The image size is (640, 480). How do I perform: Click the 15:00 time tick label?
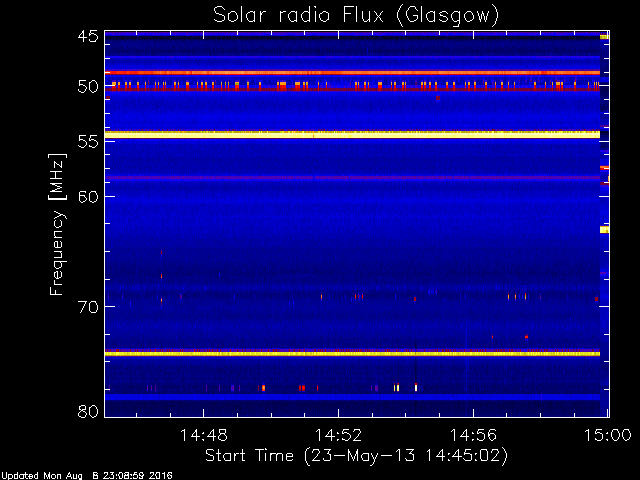[x=608, y=435]
